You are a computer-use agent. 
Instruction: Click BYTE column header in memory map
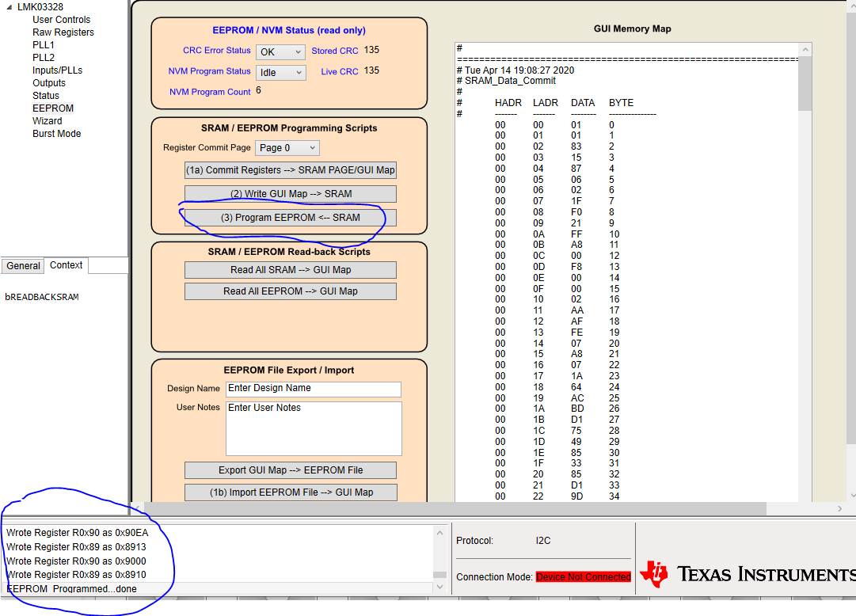point(622,103)
